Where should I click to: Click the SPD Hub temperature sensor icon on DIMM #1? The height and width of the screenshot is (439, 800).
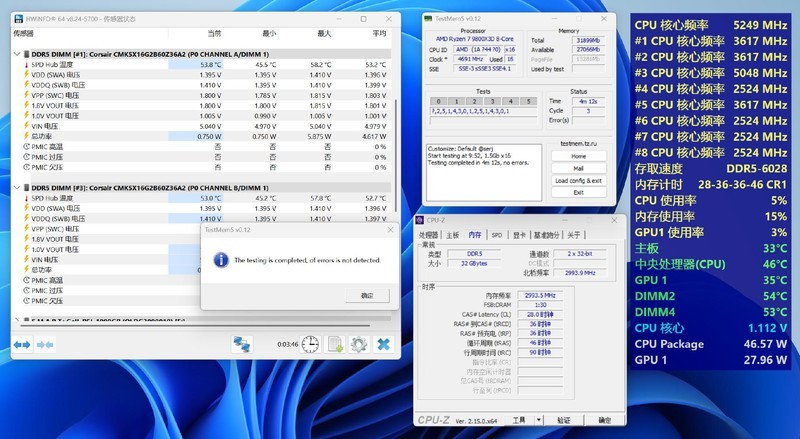24,66
